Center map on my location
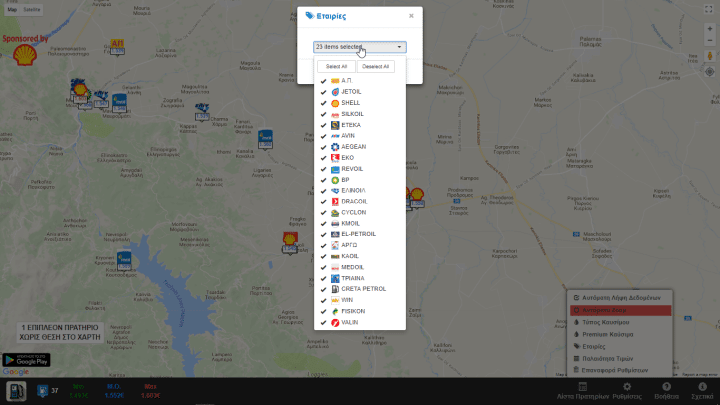720x405 pixels. click(709, 72)
